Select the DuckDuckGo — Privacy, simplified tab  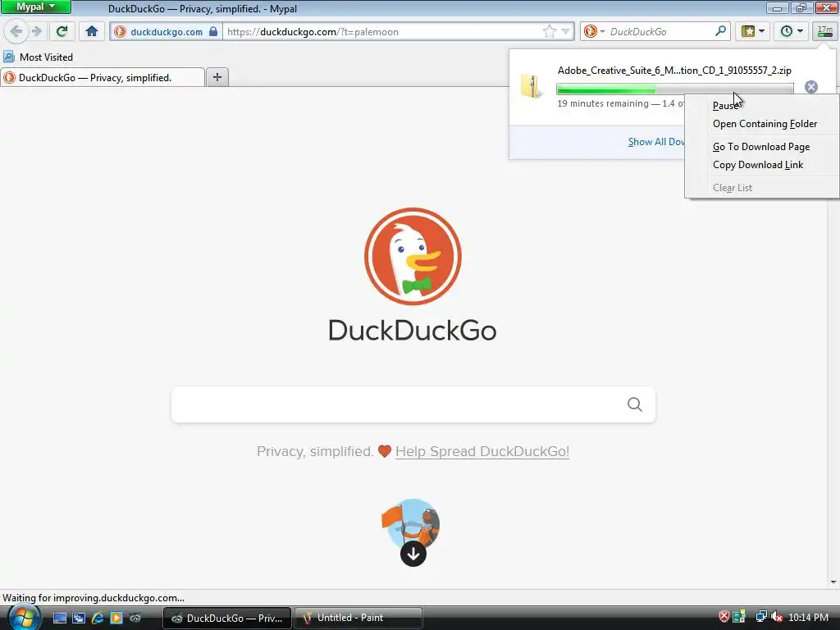(x=103, y=78)
